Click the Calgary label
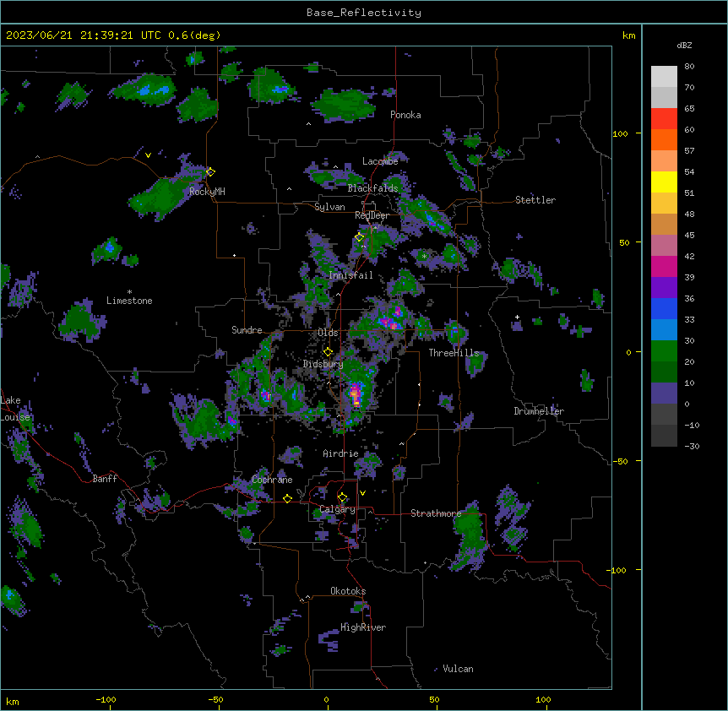Image resolution: width=728 pixels, height=711 pixels. pyautogui.click(x=337, y=509)
